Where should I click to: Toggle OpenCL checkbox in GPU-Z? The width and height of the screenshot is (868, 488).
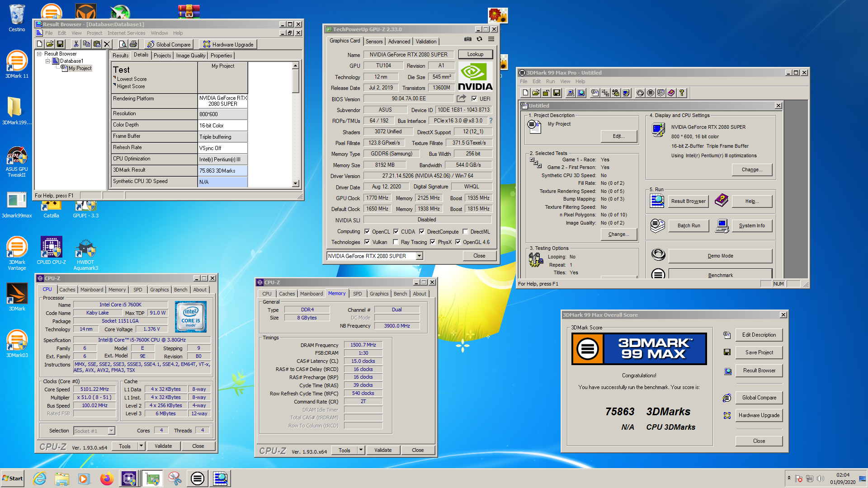(x=367, y=231)
